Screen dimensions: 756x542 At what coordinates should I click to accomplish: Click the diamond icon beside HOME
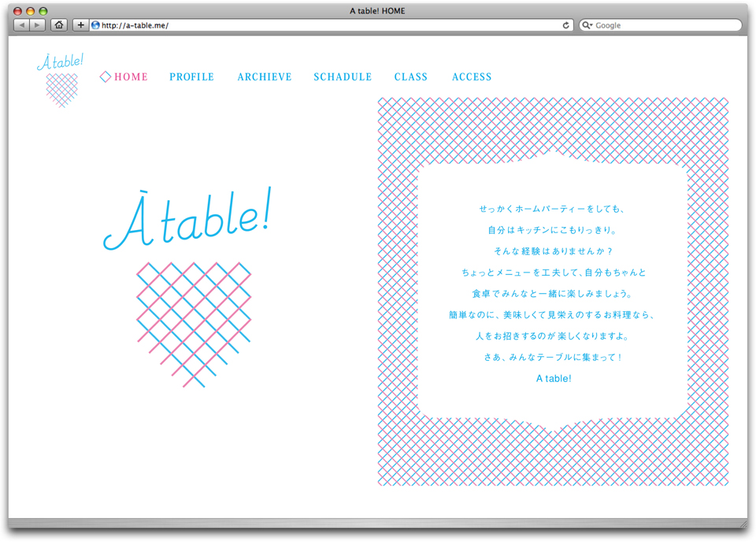pyautogui.click(x=105, y=76)
